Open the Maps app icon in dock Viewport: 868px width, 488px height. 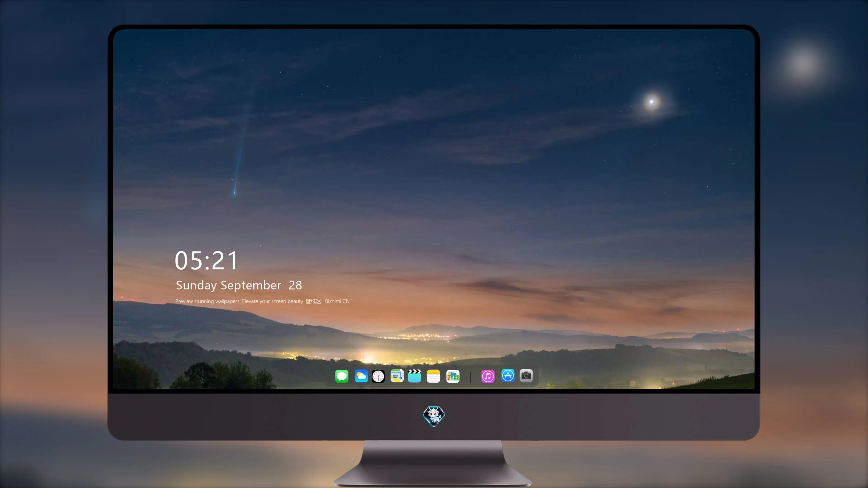(397, 376)
